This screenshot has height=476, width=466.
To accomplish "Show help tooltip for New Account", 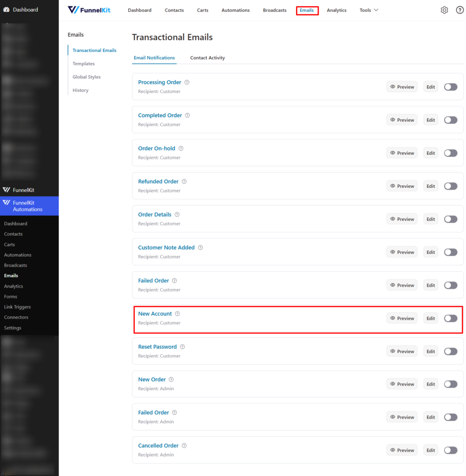I will tap(177, 314).
